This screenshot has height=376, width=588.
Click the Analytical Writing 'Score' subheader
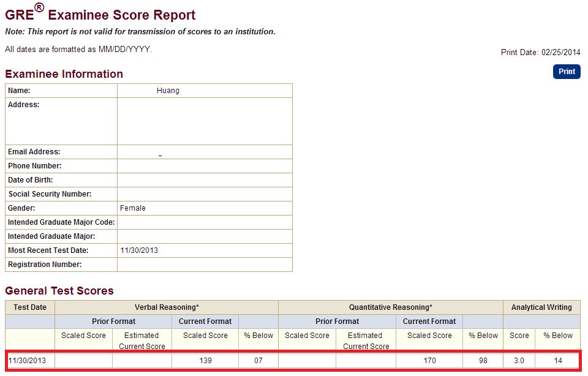[519, 336]
